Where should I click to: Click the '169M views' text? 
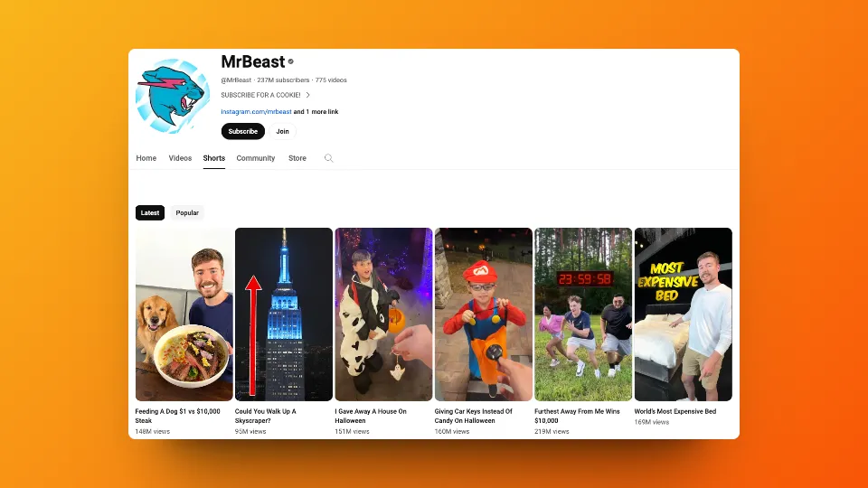[x=652, y=422]
